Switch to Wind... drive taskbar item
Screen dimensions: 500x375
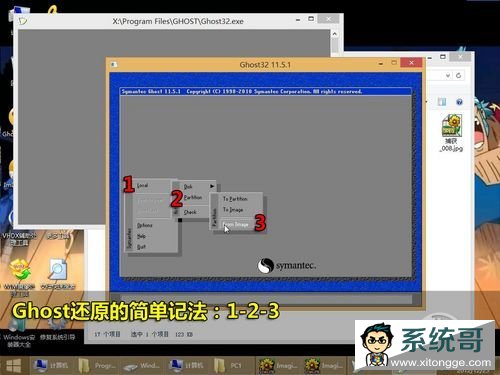[x=142, y=366]
